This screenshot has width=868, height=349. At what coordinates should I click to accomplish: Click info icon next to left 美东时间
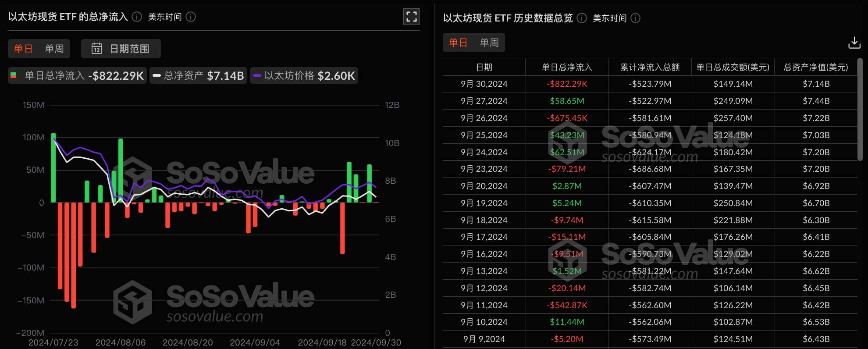point(191,17)
